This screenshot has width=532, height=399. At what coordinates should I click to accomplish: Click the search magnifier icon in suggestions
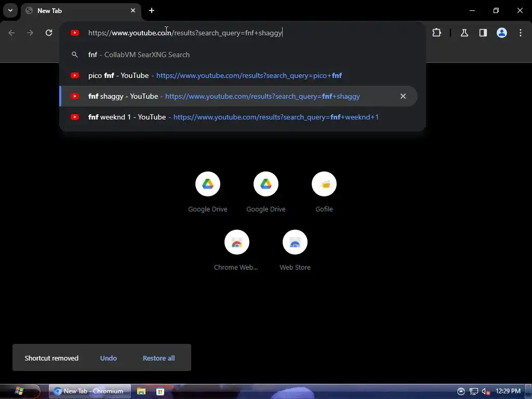click(x=75, y=55)
